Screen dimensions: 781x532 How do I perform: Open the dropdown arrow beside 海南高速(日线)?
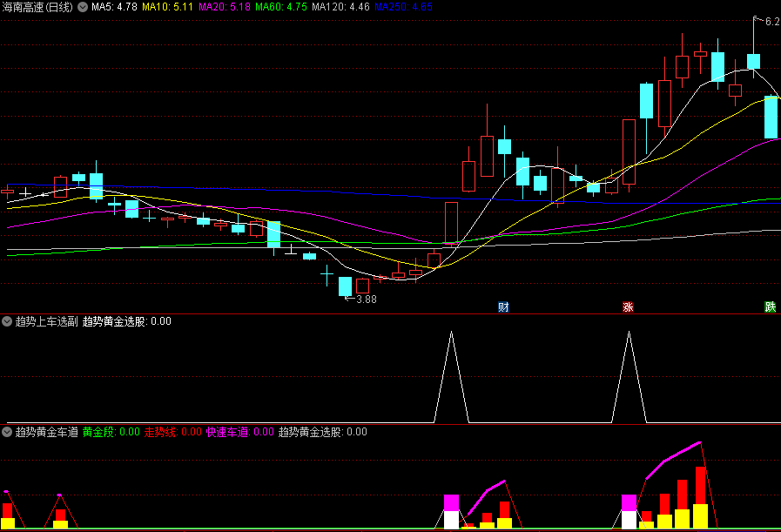(84, 7)
